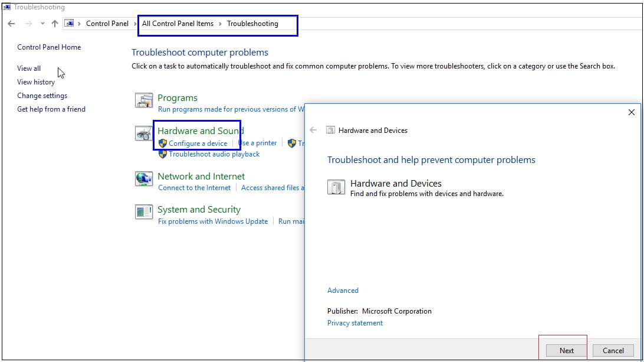Image resolution: width=644 pixels, height=362 pixels.
Task: Click the Programs category icon
Action: [144, 101]
